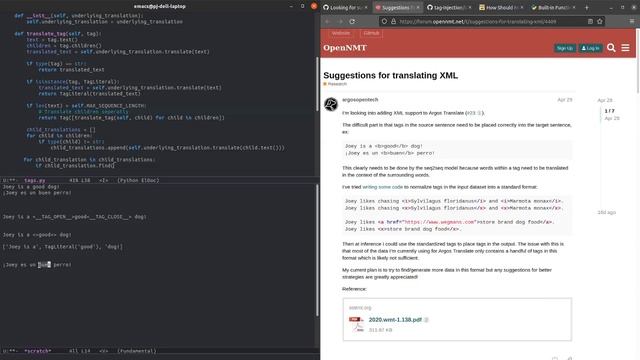
Task: Click the Log In button
Action: click(591, 48)
